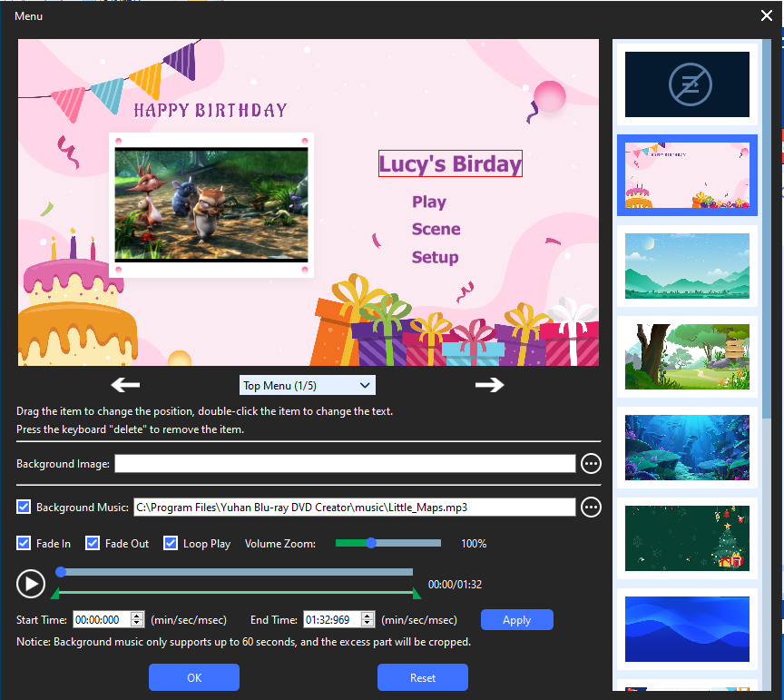Turn off the Loop Play checkbox

point(171,543)
